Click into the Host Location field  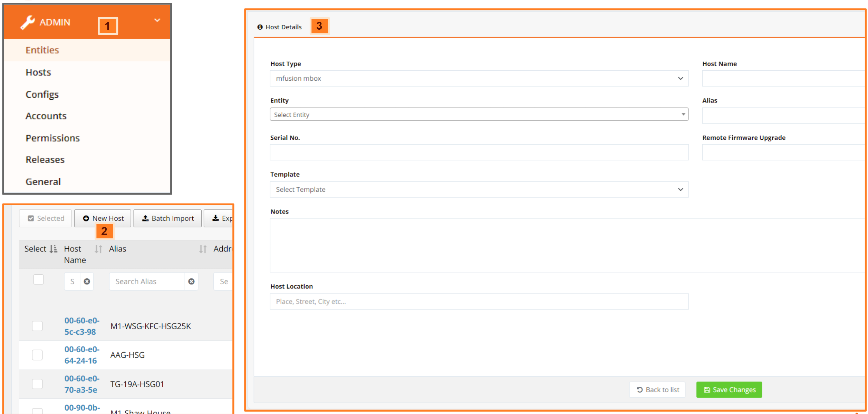(479, 302)
